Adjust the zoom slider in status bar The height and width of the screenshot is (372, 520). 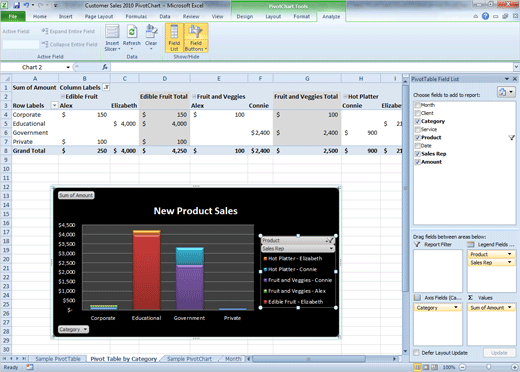[489, 367]
